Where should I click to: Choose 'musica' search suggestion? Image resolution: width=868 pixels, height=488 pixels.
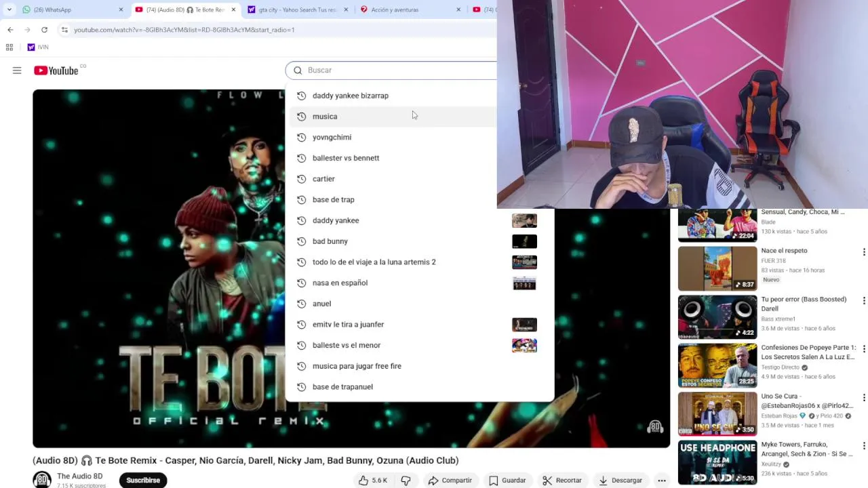420,117
